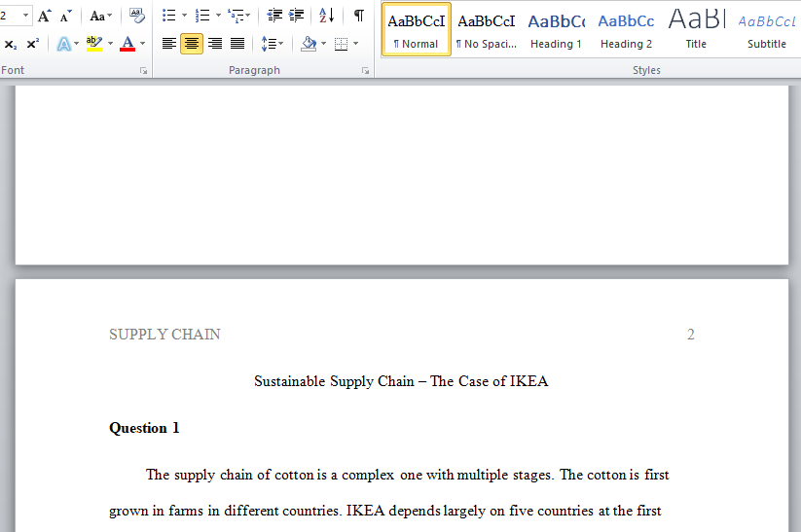Apply the Heading 2 style

[x=626, y=29]
